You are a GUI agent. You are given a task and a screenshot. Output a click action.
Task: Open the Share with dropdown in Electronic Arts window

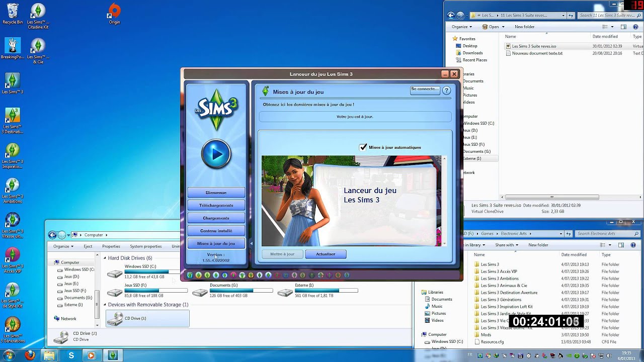point(506,245)
